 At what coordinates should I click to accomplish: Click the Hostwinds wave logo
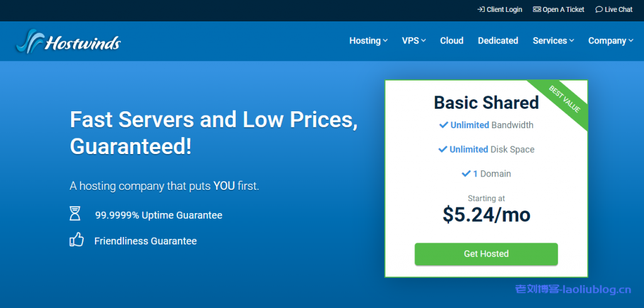pos(33,41)
